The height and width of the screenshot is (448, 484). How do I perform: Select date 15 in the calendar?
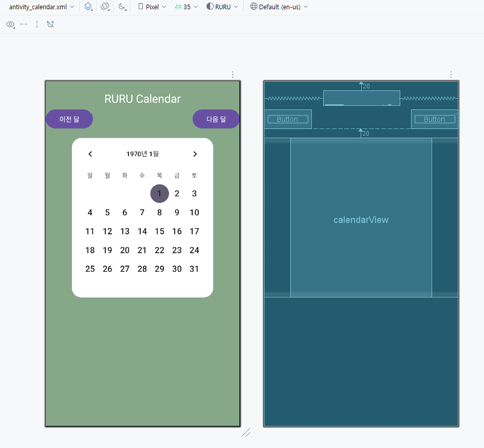pos(159,231)
